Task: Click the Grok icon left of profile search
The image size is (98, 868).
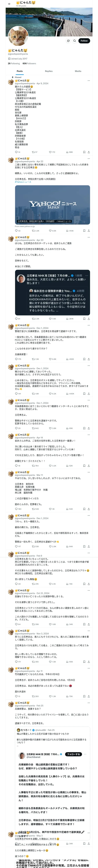Action: 68,41
